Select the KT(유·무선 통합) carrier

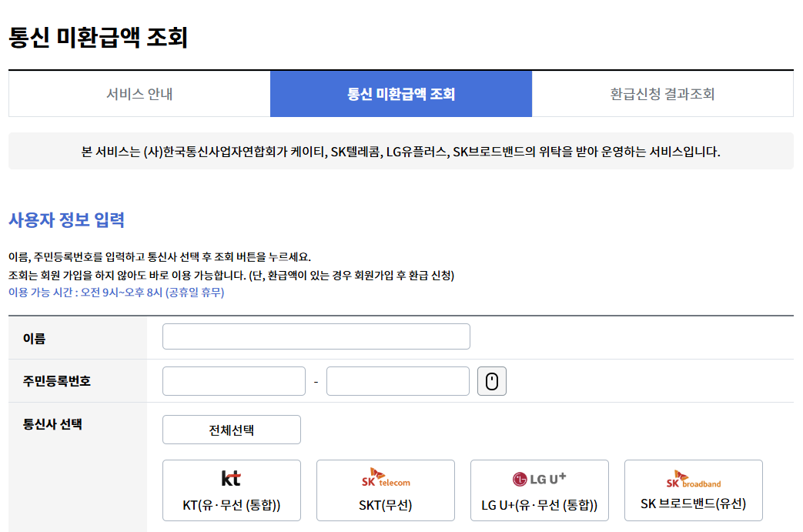point(232,490)
